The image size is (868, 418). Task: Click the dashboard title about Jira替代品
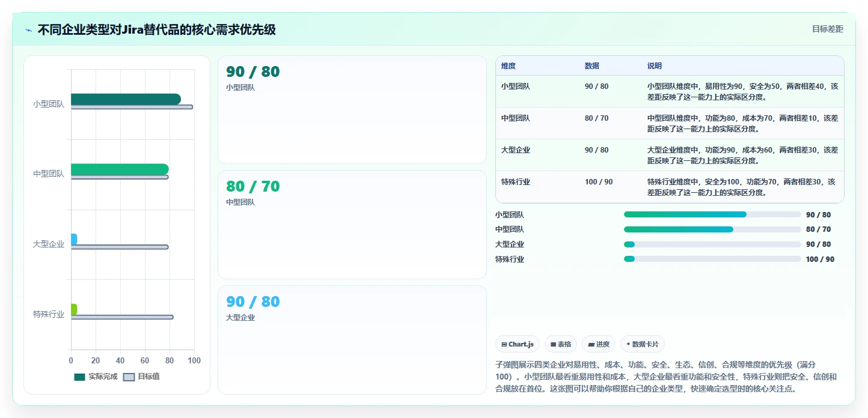tap(157, 29)
